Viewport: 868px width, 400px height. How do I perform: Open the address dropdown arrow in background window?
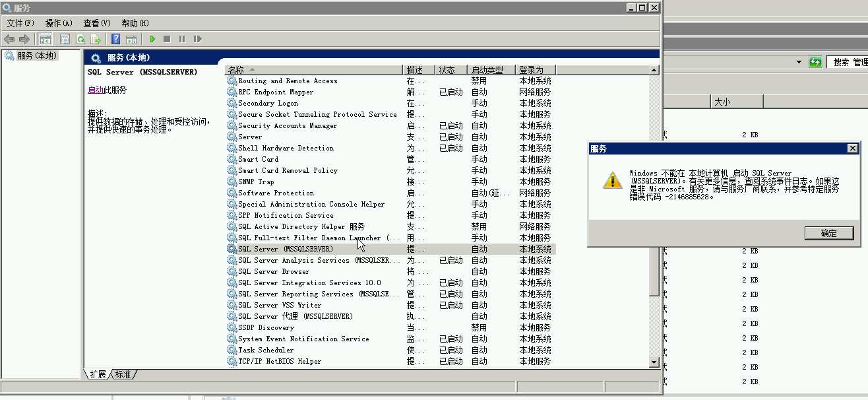[799, 62]
